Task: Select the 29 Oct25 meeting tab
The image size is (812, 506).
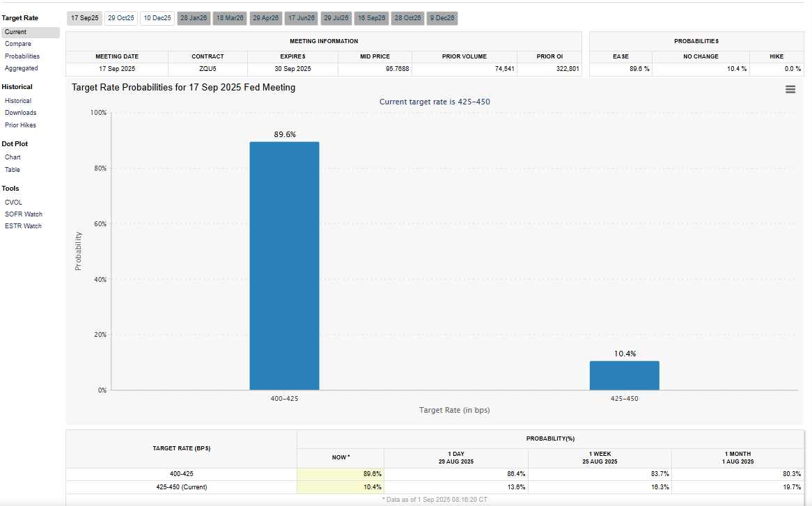Action: 120,18
